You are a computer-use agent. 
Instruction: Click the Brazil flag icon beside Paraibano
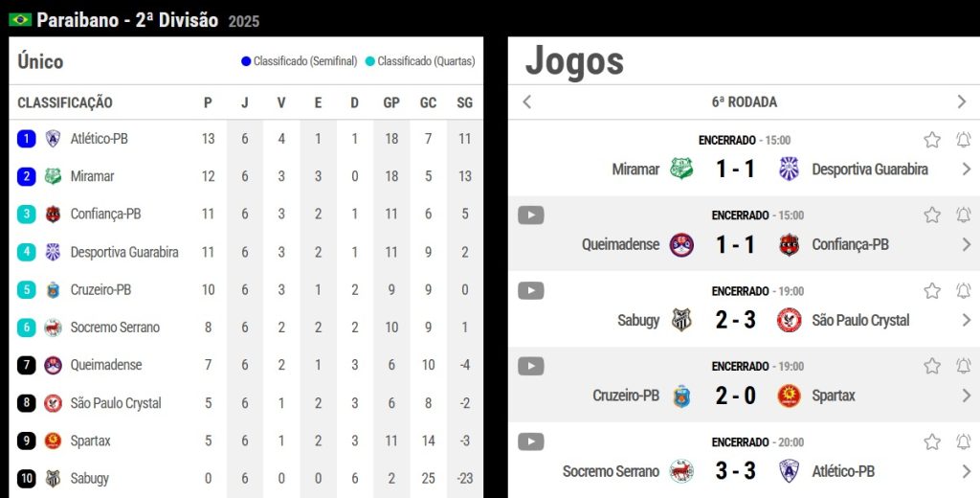(20, 20)
